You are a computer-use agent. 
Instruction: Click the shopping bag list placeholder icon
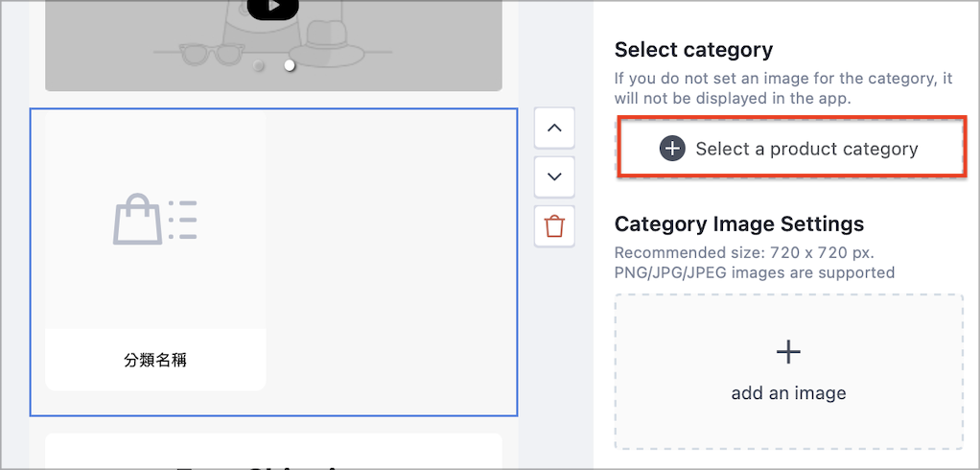[x=155, y=219]
